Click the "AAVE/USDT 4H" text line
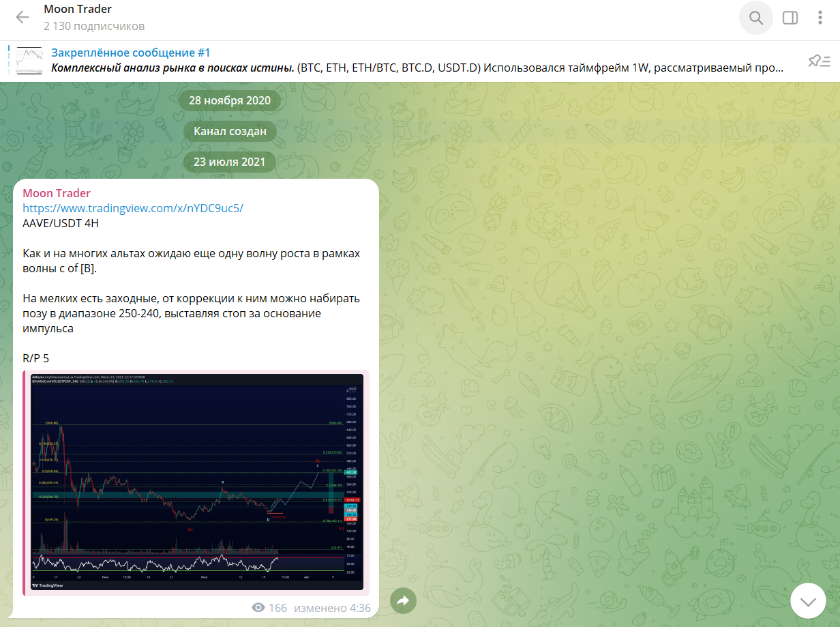This screenshot has height=627, width=840. click(x=61, y=223)
